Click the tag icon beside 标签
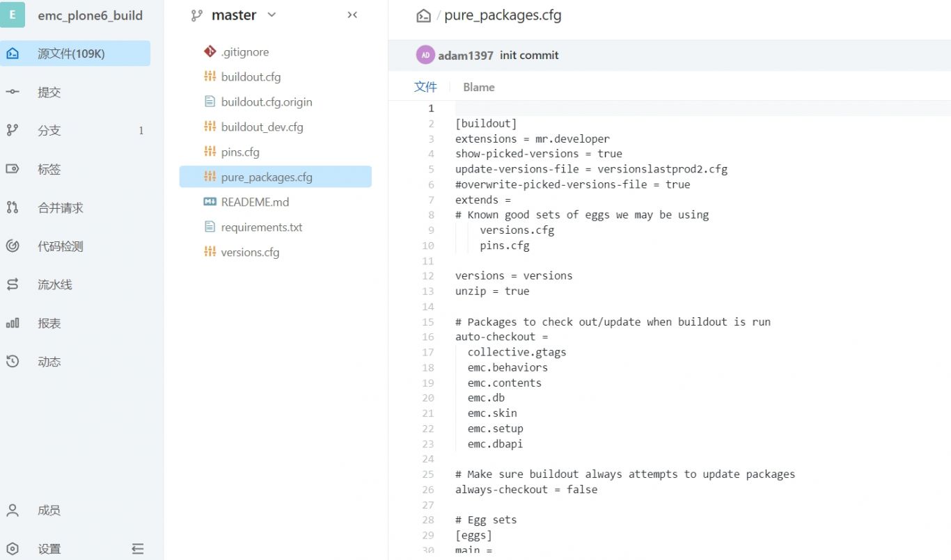This screenshot has height=560, width=951. 13,169
